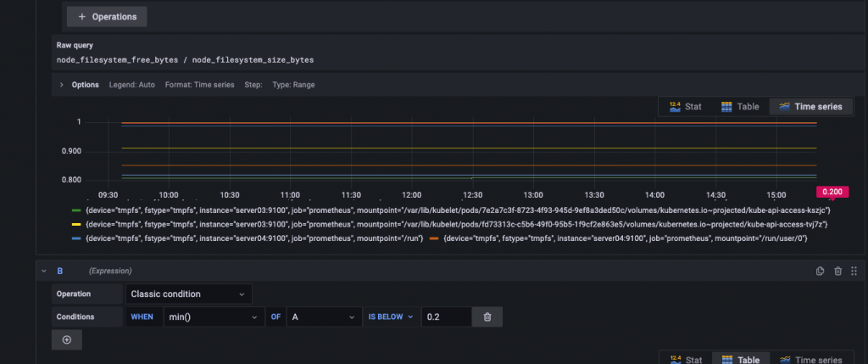Click the Format: Time series option text
This screenshot has width=868, height=364.
tap(199, 85)
